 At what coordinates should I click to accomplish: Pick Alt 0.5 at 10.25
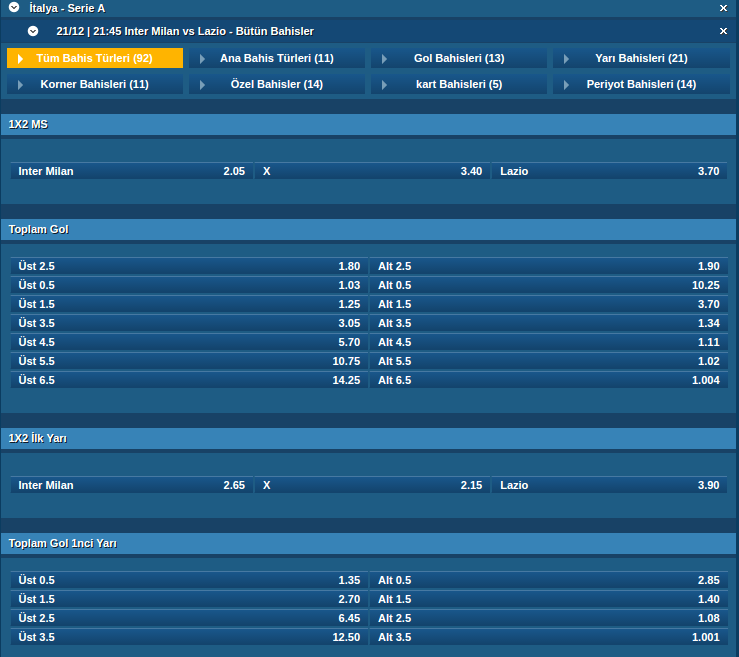(549, 285)
